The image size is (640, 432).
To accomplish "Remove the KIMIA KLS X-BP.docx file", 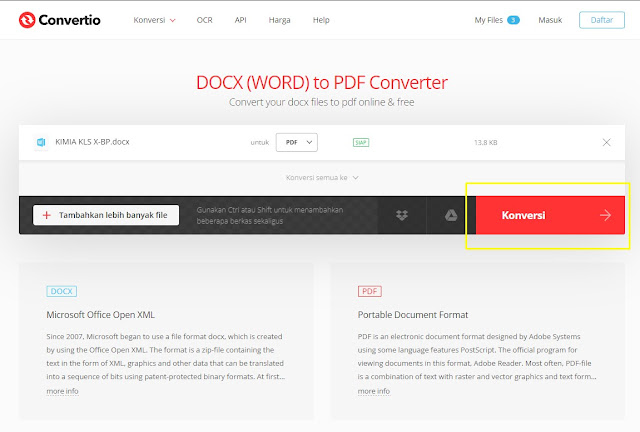I will pos(607,142).
